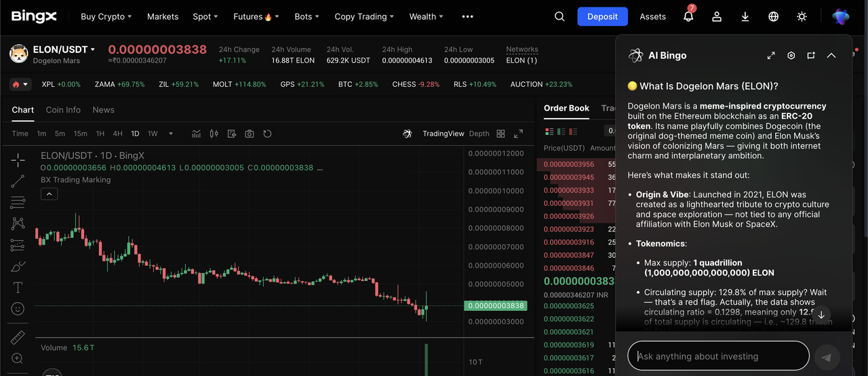Focus the Ask anything about investing field
The height and width of the screenshot is (376, 868).
coord(719,356)
